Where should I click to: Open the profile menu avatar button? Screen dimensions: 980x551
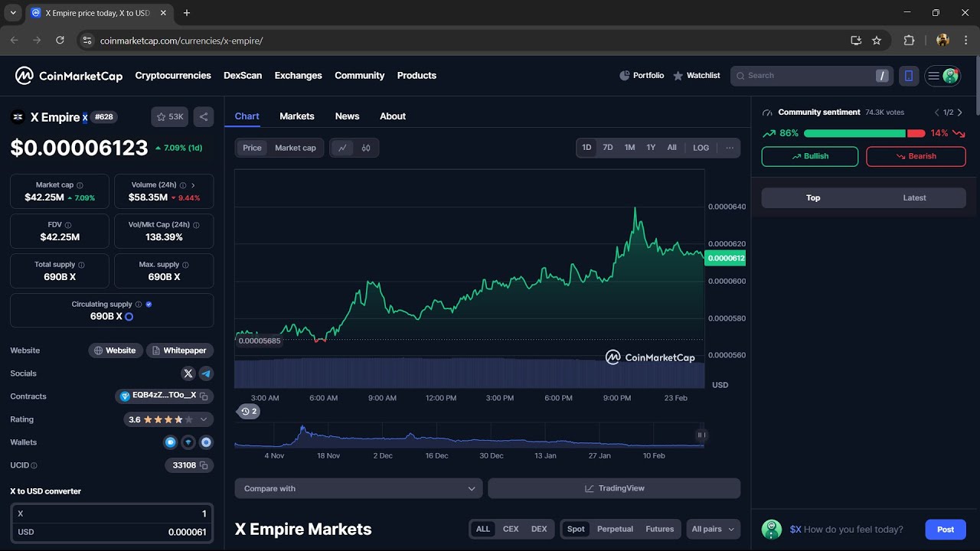[x=942, y=76]
